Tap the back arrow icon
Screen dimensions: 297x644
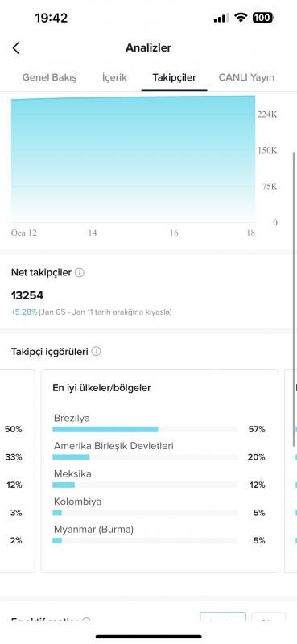(x=16, y=48)
